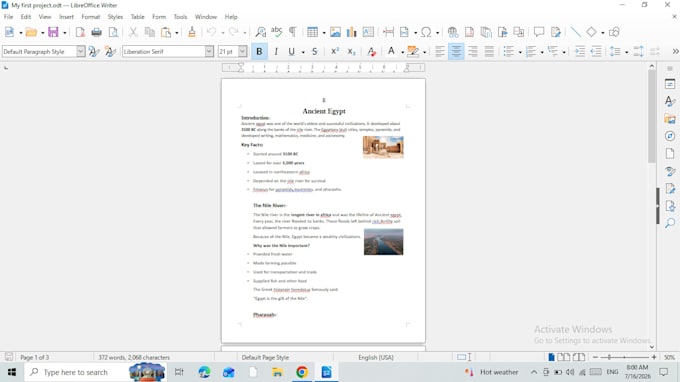This screenshot has height=382, width=680.
Task: Export directly as PDF icon
Action: [80, 32]
